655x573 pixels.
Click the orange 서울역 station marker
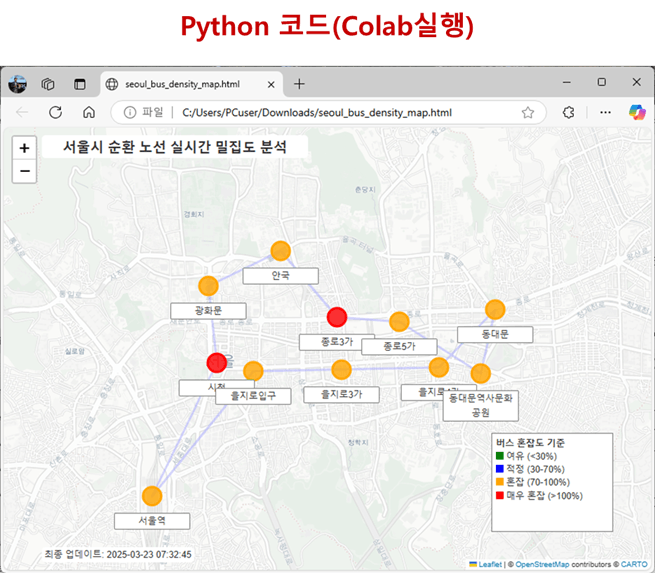pos(152,496)
